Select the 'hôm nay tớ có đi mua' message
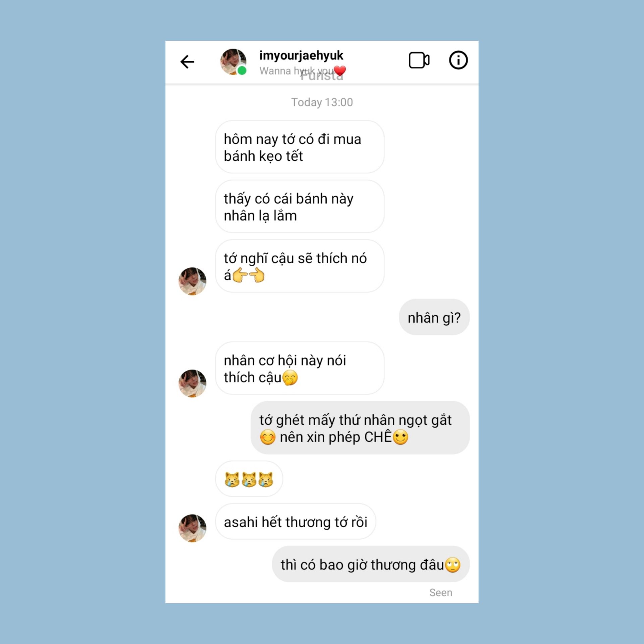 tap(300, 147)
